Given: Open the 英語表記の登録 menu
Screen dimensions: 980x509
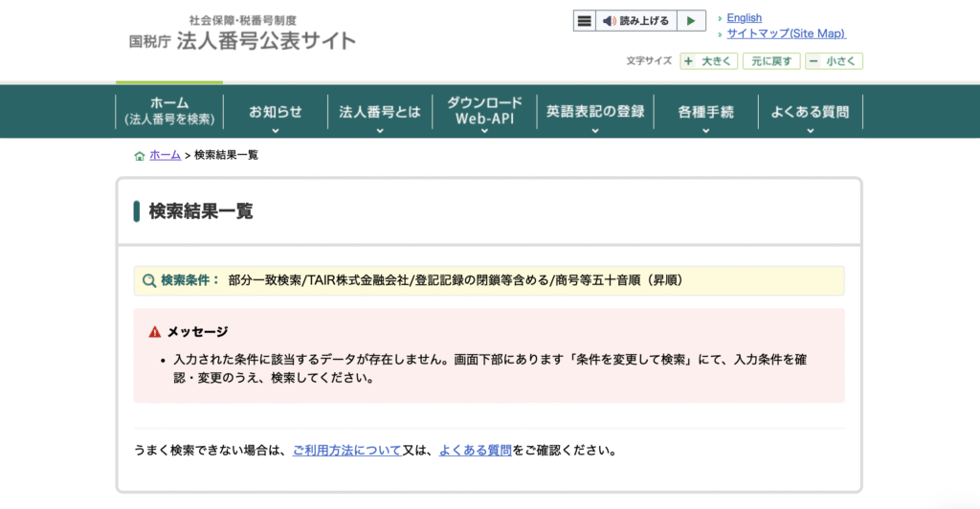Looking at the screenshot, I should pos(595,112).
